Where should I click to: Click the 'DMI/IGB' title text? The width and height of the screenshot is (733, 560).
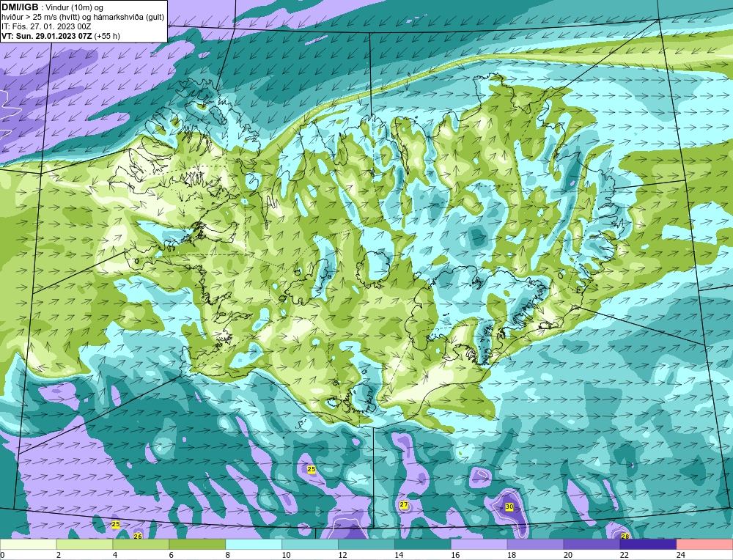pyautogui.click(x=20, y=7)
